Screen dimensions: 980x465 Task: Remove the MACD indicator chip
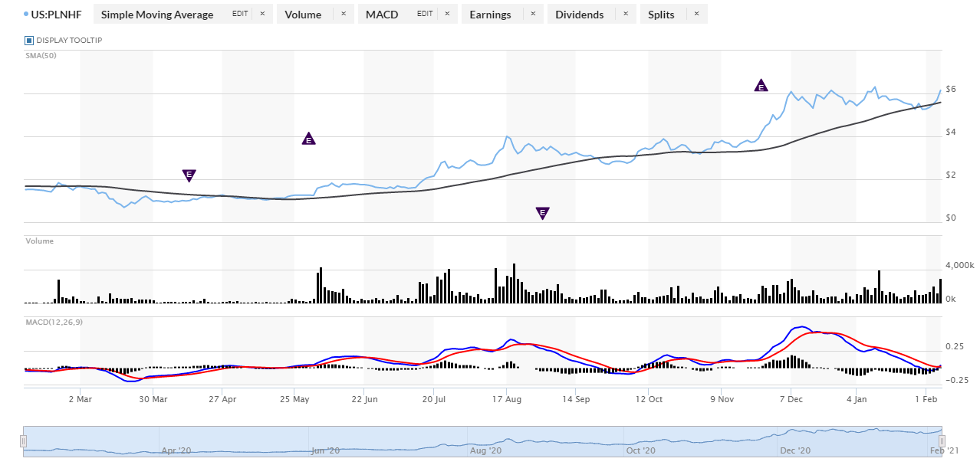pyautogui.click(x=446, y=14)
